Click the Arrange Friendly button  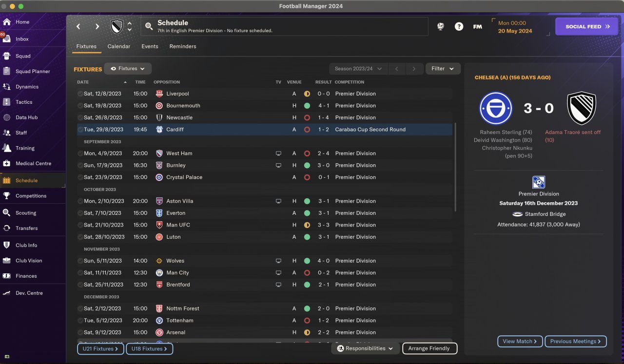point(429,348)
